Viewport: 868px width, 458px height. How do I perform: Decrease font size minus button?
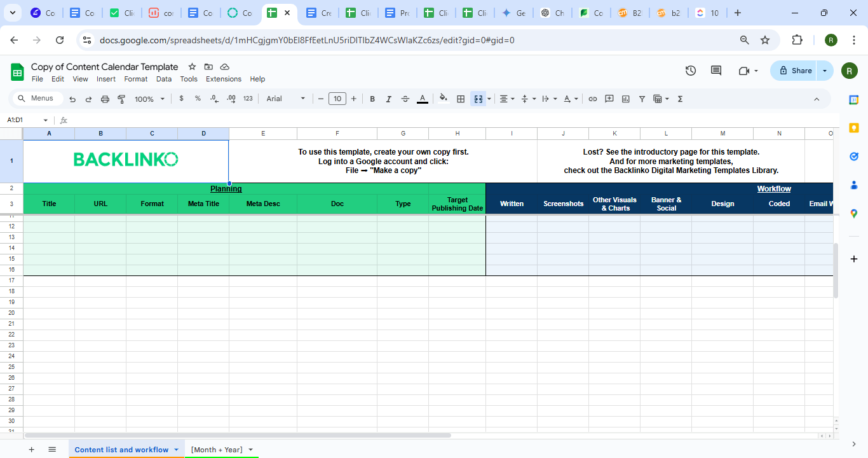tap(321, 99)
